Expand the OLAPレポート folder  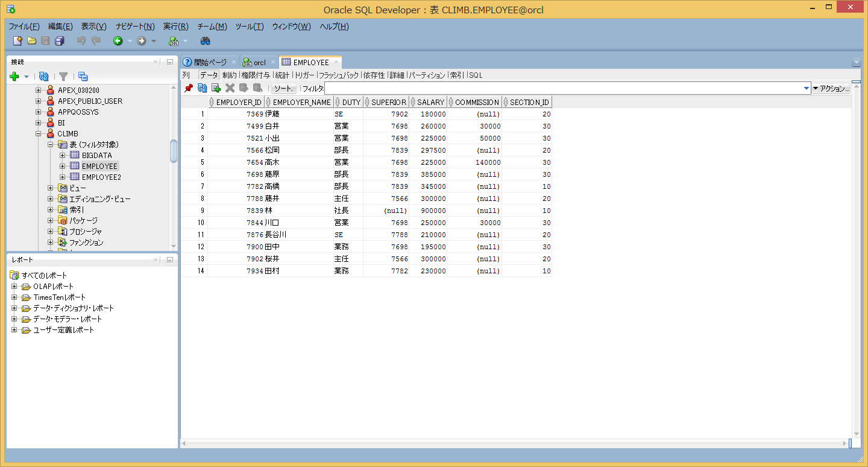[14, 286]
